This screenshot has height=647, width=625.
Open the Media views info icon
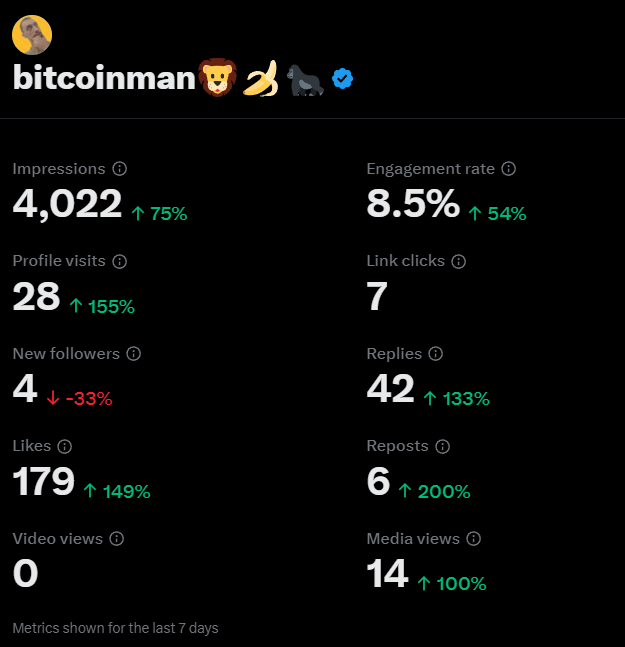click(474, 538)
